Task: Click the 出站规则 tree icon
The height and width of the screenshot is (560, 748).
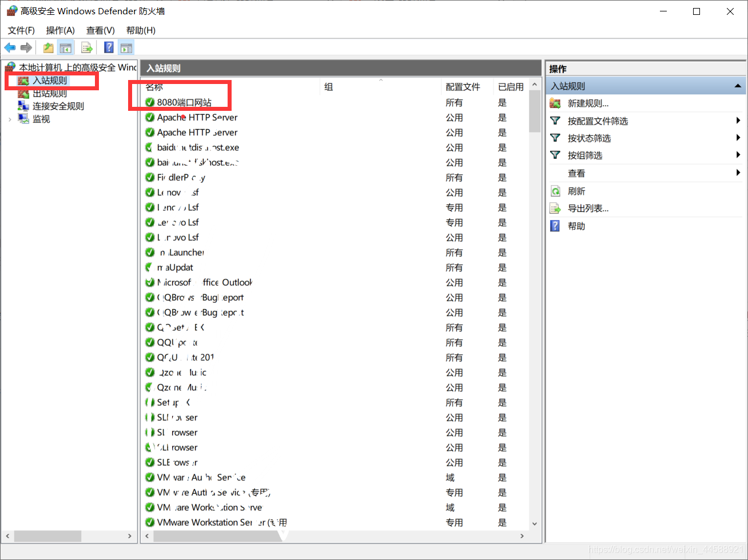Action: (23, 93)
